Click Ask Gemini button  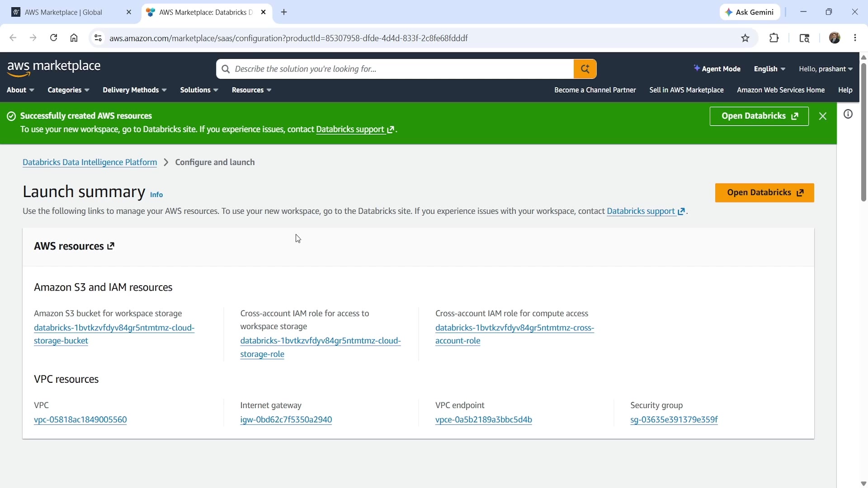click(750, 12)
